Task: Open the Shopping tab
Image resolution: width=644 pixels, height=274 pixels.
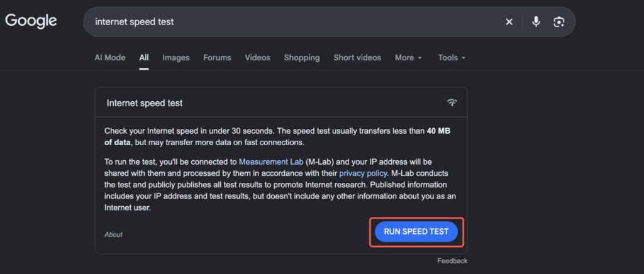Action: point(302,58)
